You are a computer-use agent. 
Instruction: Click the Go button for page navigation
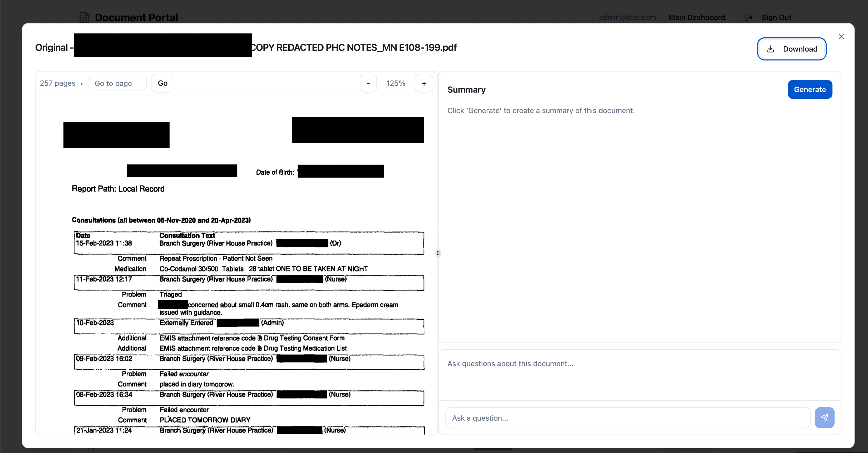pyautogui.click(x=162, y=83)
